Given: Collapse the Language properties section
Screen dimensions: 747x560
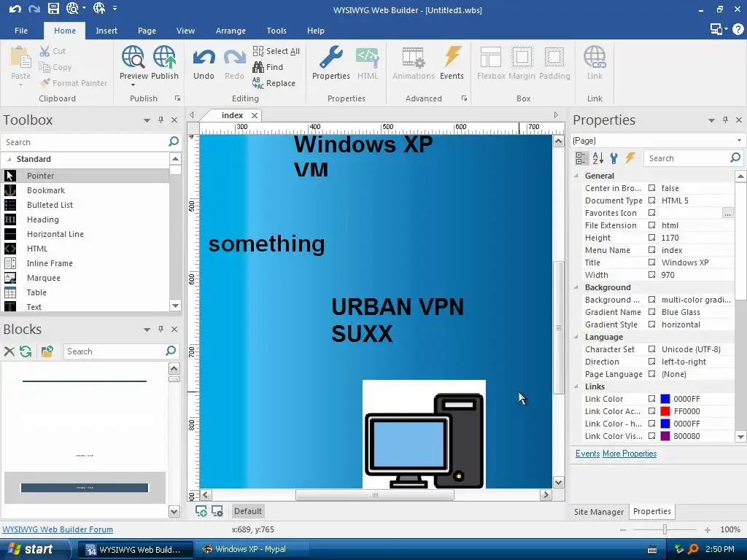Looking at the screenshot, I should click(x=576, y=337).
